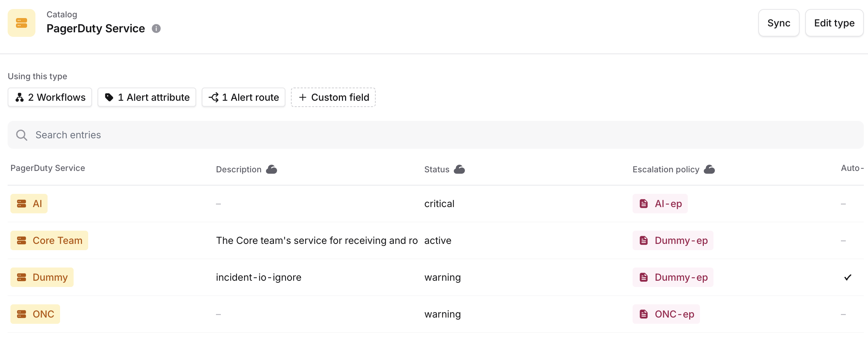Open the 1 Alert route chip
The image size is (868, 337).
(243, 98)
